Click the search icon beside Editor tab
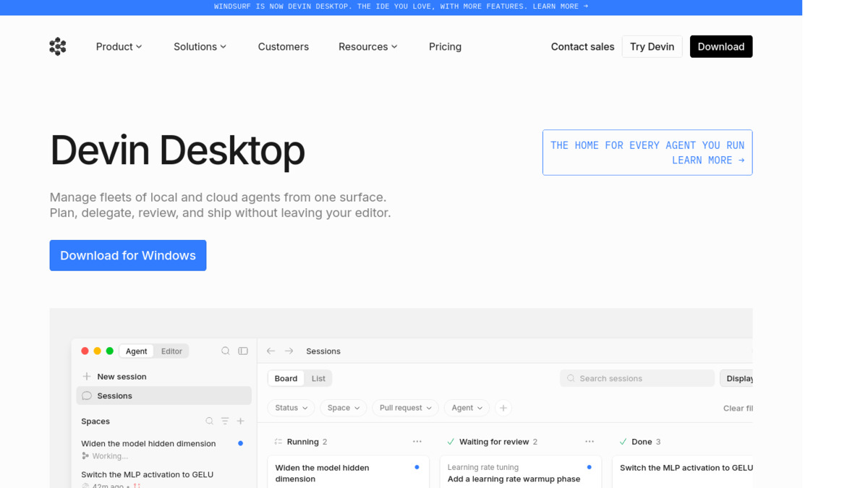Viewport: 868px width, 488px height. 226,351
